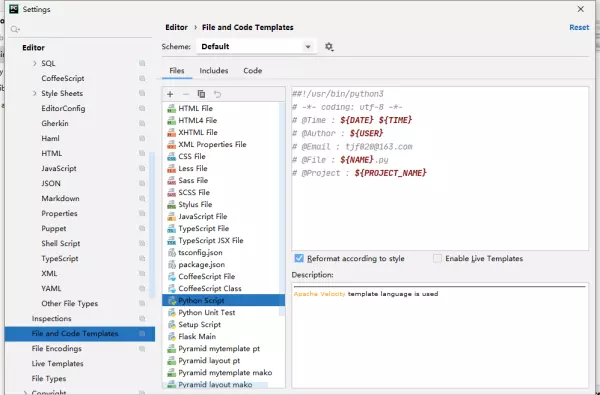Click the SCSS File template icon
Image resolution: width=600 pixels, height=395 pixels.
point(171,193)
